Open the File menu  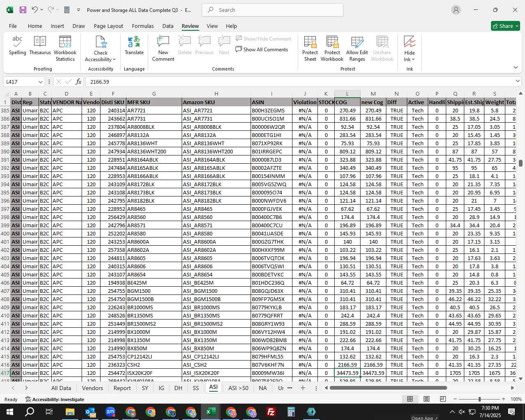(x=13, y=26)
